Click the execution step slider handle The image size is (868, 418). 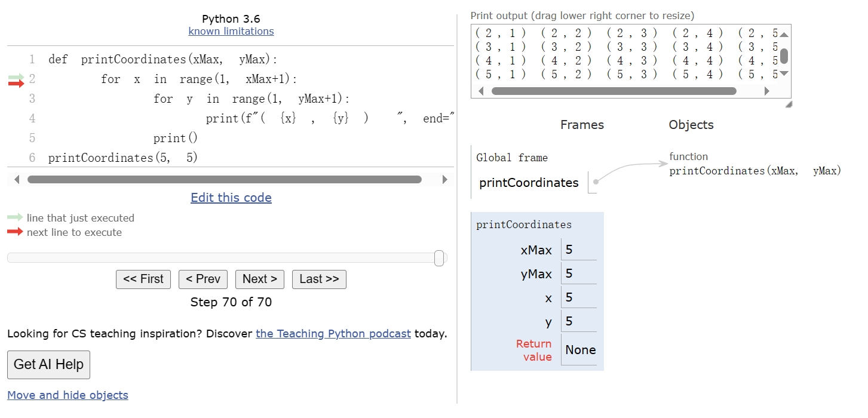coord(439,258)
